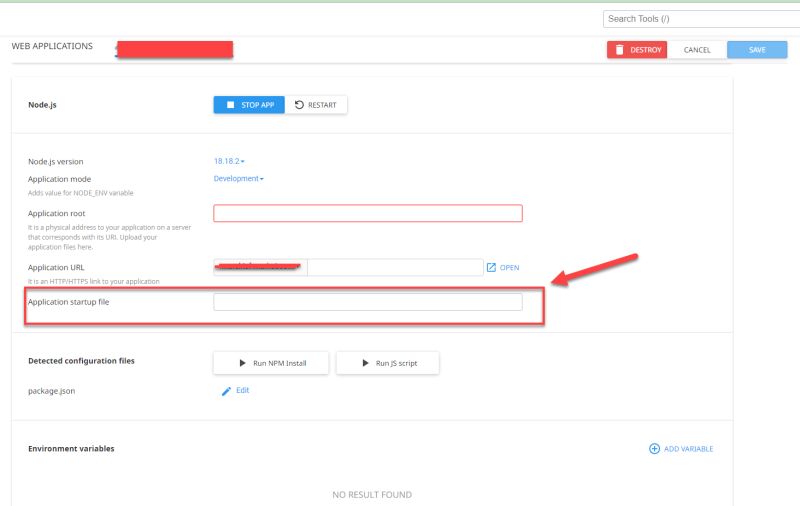Click the Cancel button

(697, 49)
